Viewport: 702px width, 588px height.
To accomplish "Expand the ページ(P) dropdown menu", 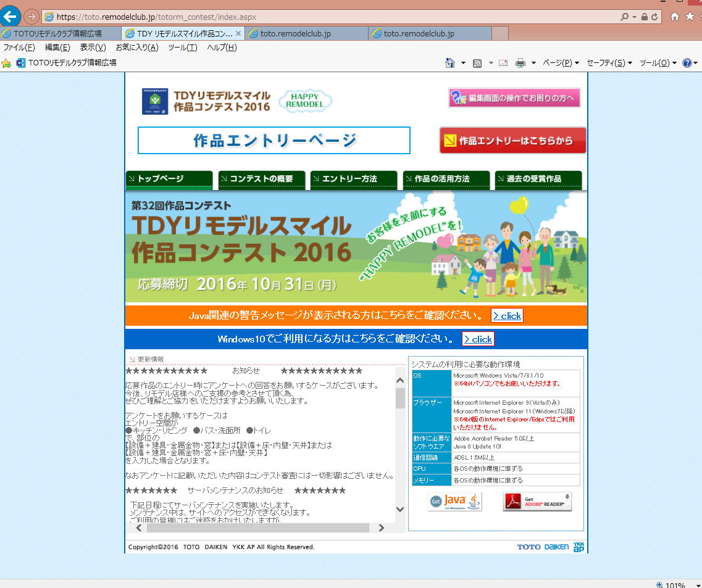I will tap(561, 63).
